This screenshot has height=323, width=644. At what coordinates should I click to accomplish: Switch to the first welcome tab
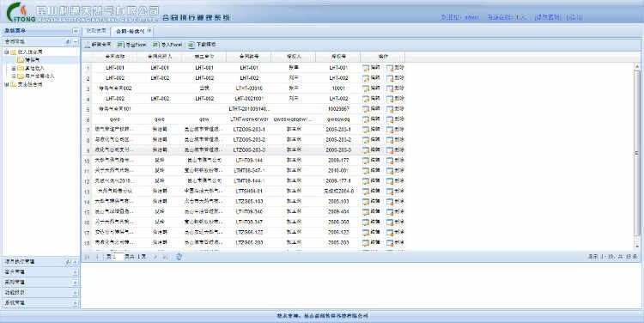(96, 31)
